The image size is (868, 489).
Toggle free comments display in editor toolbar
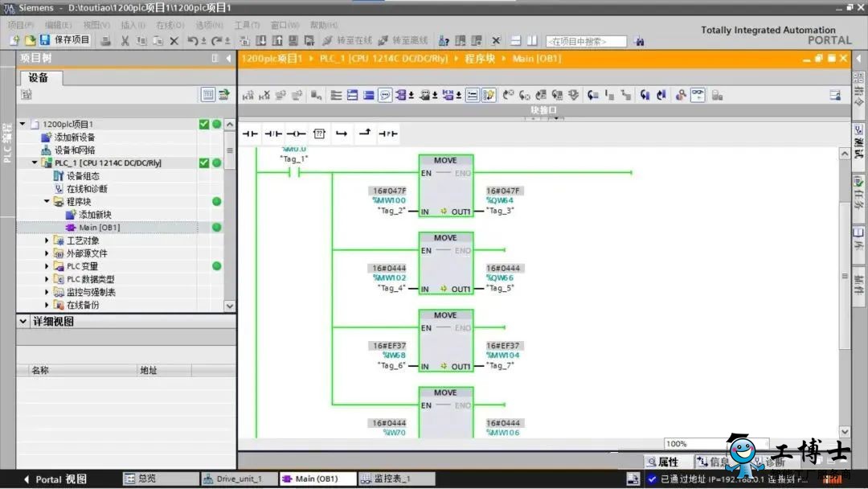click(385, 95)
